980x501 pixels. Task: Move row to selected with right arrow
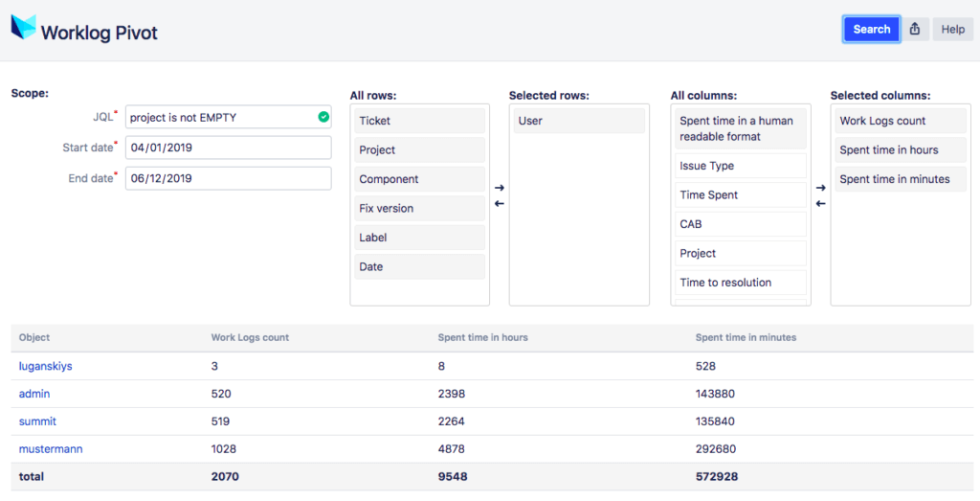point(499,188)
